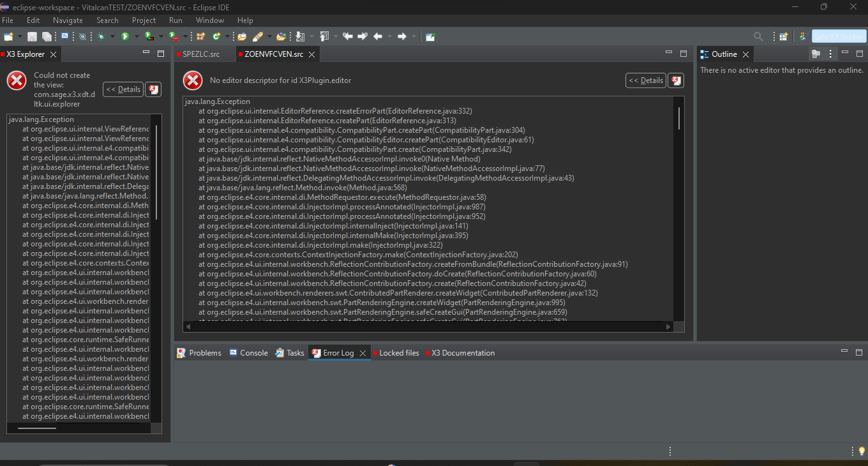Viewport: 868px width, 466px height.
Task: Toggle Skip All Breakpoints icon
Action: 82,36
